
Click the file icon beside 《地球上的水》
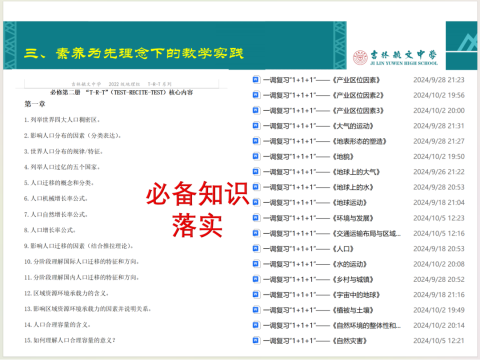click(256, 187)
